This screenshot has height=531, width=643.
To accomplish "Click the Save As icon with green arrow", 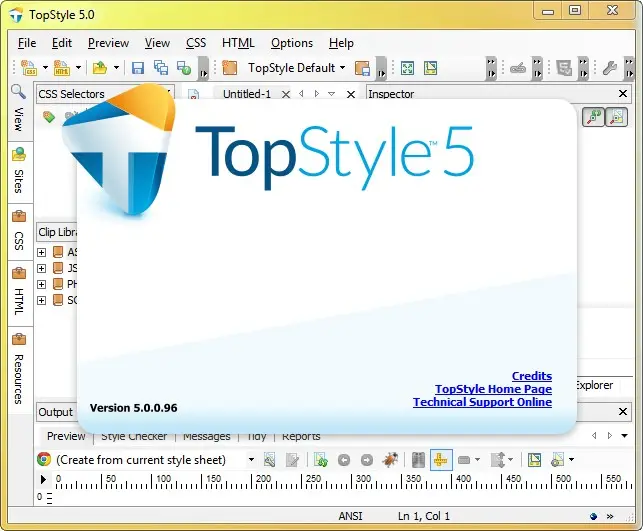I will click(x=184, y=68).
